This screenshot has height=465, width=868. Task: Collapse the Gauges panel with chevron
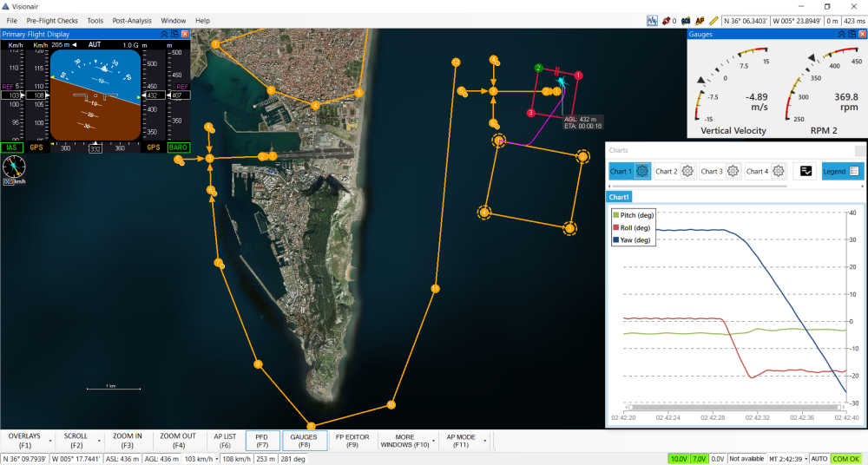click(x=840, y=34)
